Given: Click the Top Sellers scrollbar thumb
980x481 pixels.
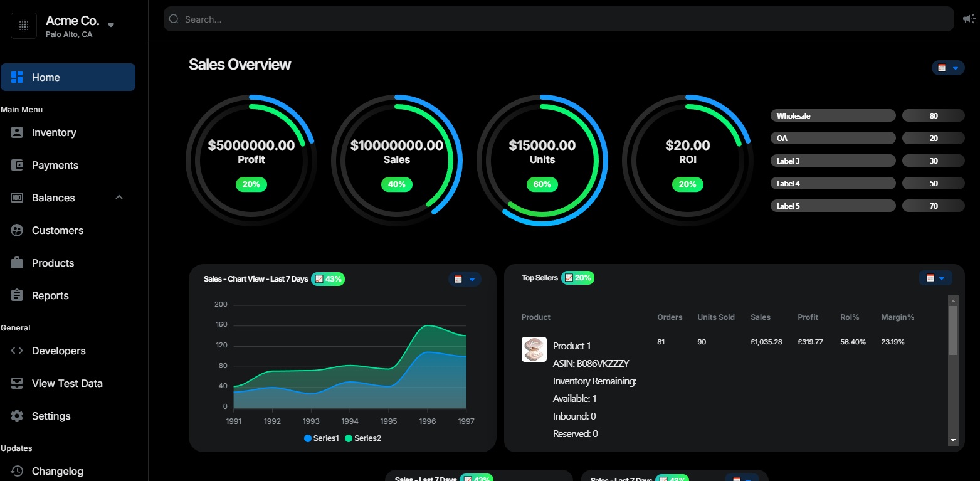Looking at the screenshot, I should [x=954, y=330].
